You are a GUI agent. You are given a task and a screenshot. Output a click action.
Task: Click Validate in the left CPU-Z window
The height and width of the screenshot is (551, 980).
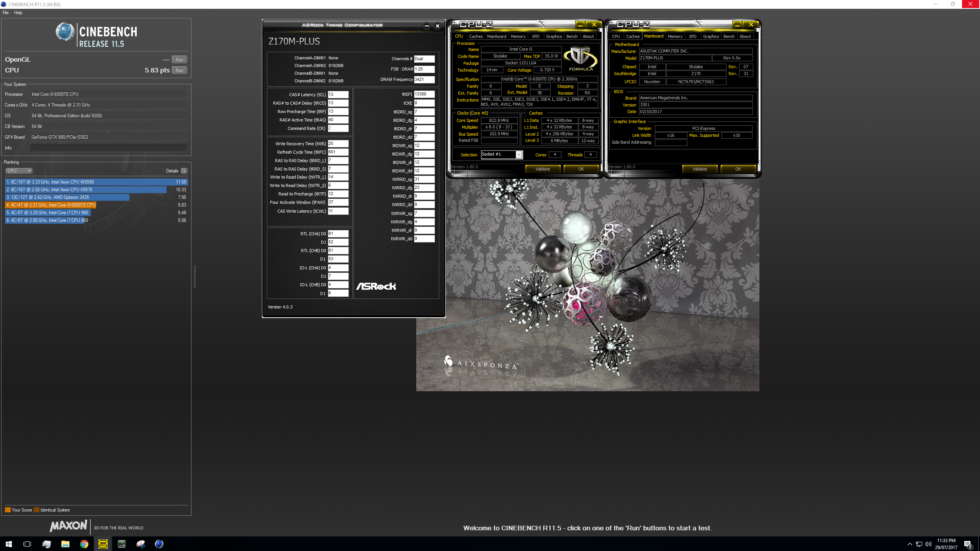(x=543, y=169)
